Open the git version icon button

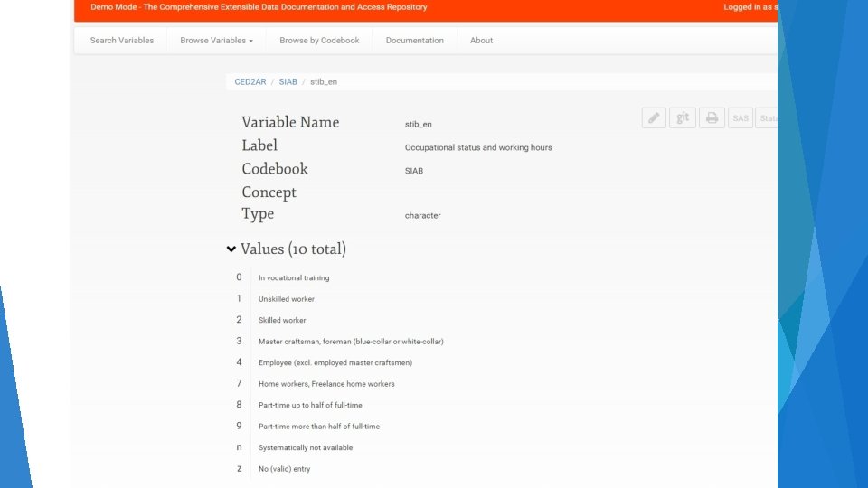tap(683, 117)
